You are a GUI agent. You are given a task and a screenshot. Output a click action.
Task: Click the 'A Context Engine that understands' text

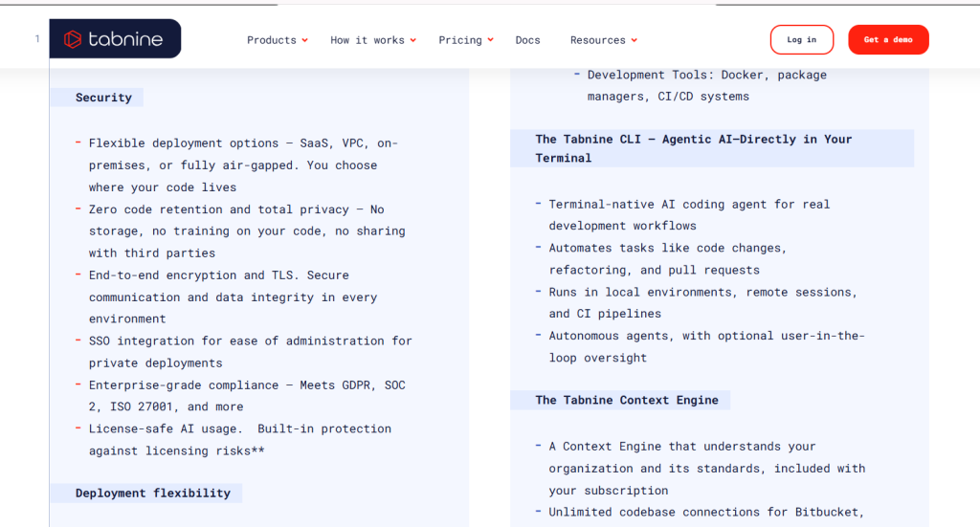pyautogui.click(x=707, y=469)
